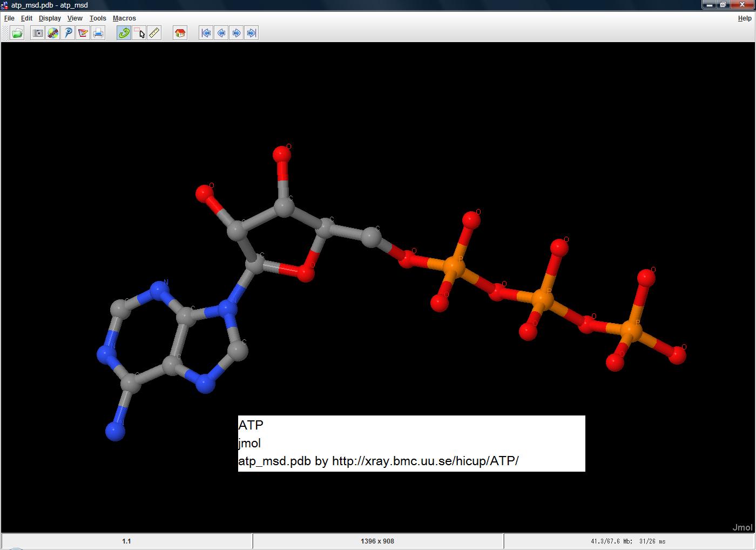756x550 pixels.
Task: Enable the select atoms tool
Action: click(x=139, y=33)
